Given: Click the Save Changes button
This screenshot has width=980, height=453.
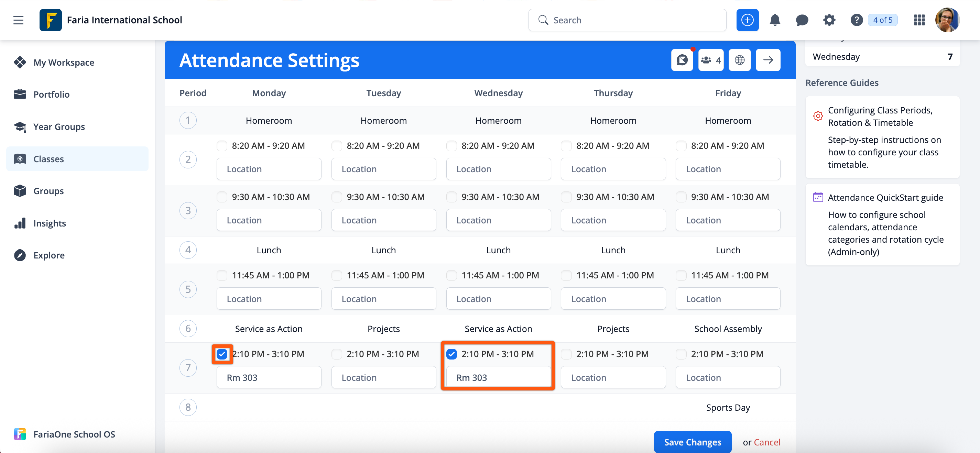Looking at the screenshot, I should 693,442.
